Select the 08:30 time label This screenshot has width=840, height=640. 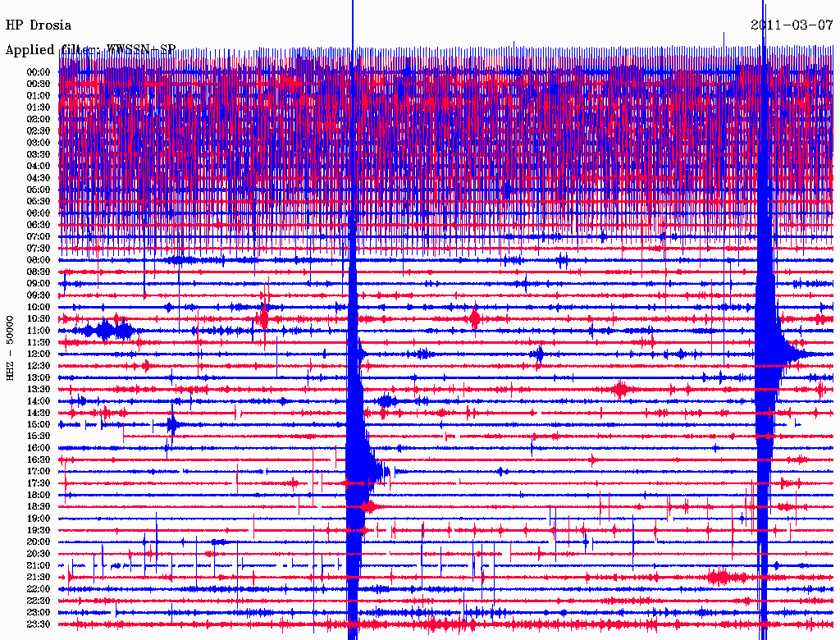pos(39,272)
